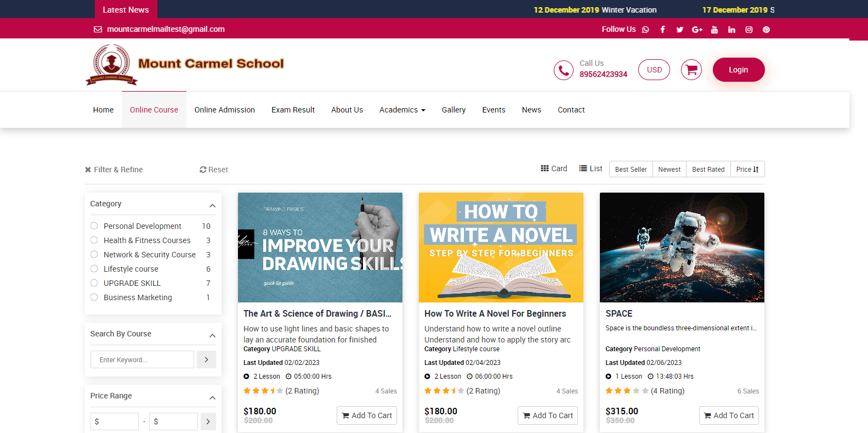Open the Exam Result menu item
Image resolution: width=868 pixels, height=433 pixels.
point(293,110)
